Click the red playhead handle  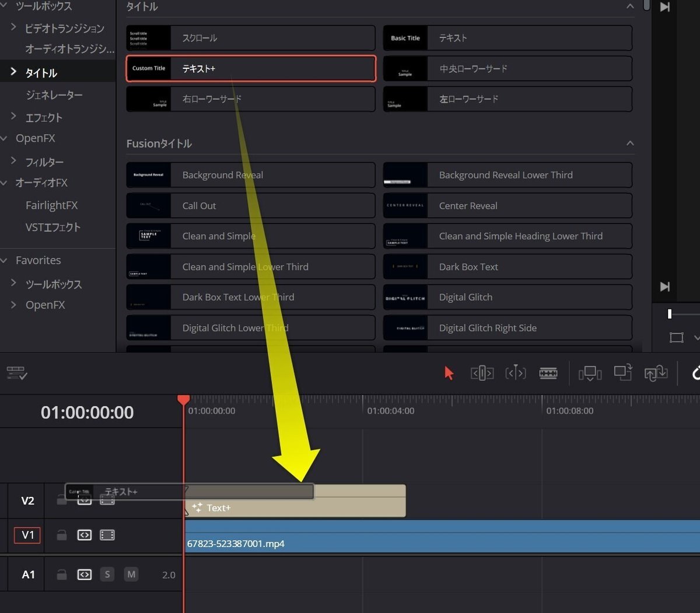[x=183, y=400]
